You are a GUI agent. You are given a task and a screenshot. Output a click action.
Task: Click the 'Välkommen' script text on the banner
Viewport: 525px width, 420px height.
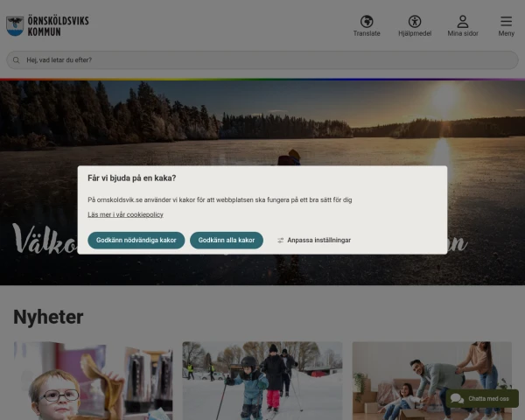pyautogui.click(x=44, y=241)
